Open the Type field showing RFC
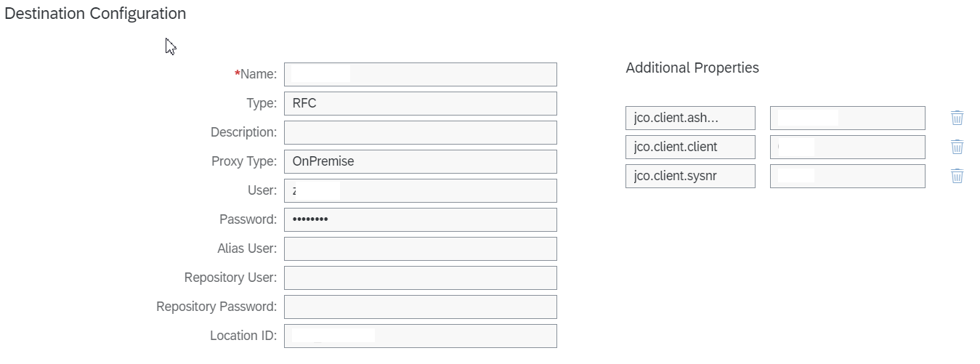This screenshot has width=980, height=364. [x=420, y=103]
